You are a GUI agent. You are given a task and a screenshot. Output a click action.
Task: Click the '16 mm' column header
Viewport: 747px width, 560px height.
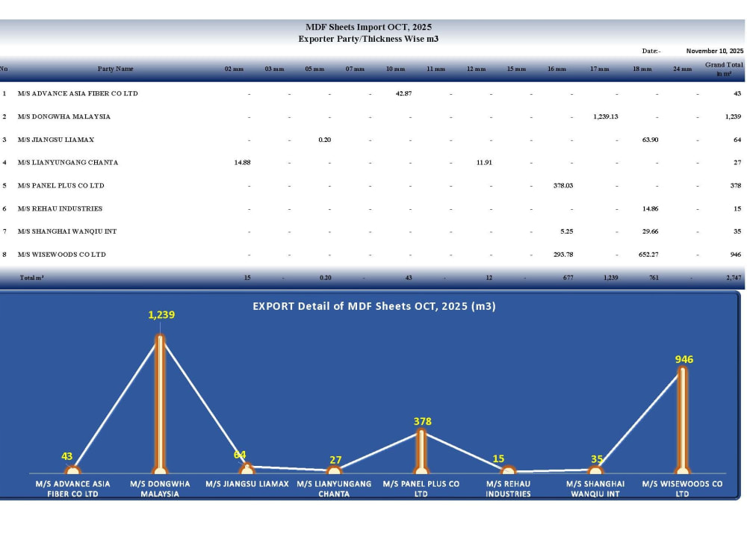pyautogui.click(x=557, y=69)
